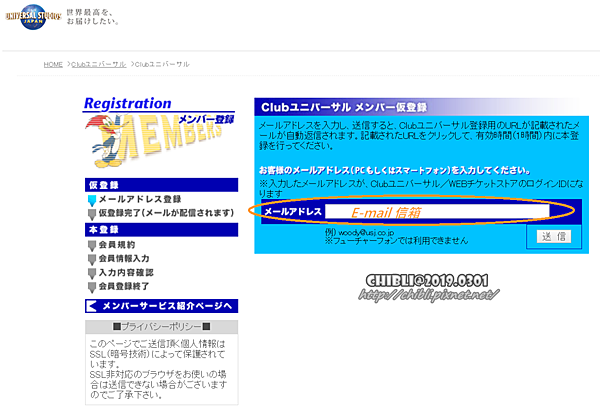Open the HOME breadcrumb link
The image size is (600, 407).
[53, 64]
